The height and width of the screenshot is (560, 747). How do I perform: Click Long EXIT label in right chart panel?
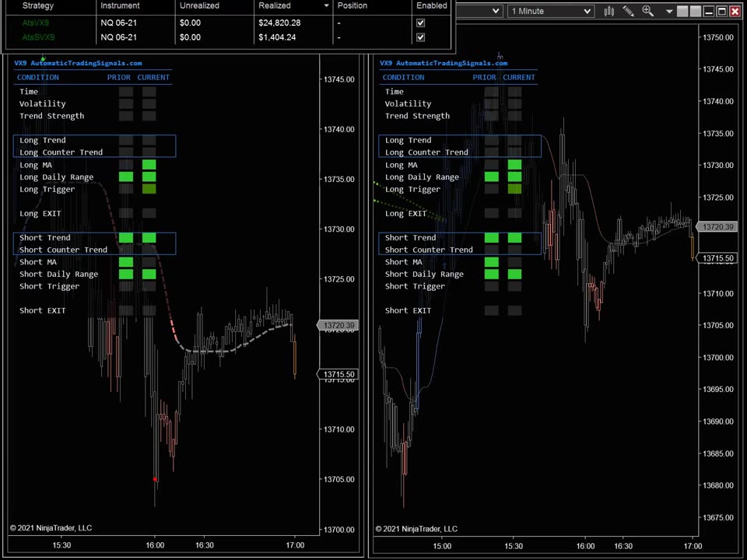[405, 213]
